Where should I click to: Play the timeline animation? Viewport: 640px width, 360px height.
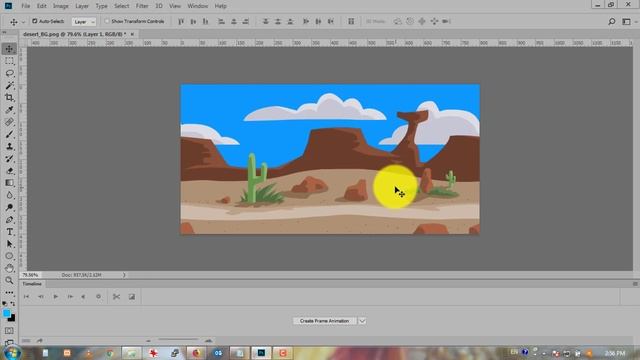pos(56,297)
